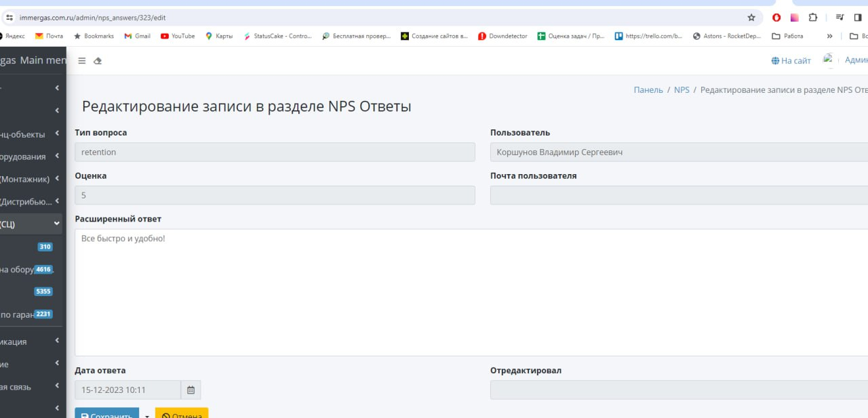
Task: Open the globe 'На сайт' link
Action: click(x=791, y=61)
